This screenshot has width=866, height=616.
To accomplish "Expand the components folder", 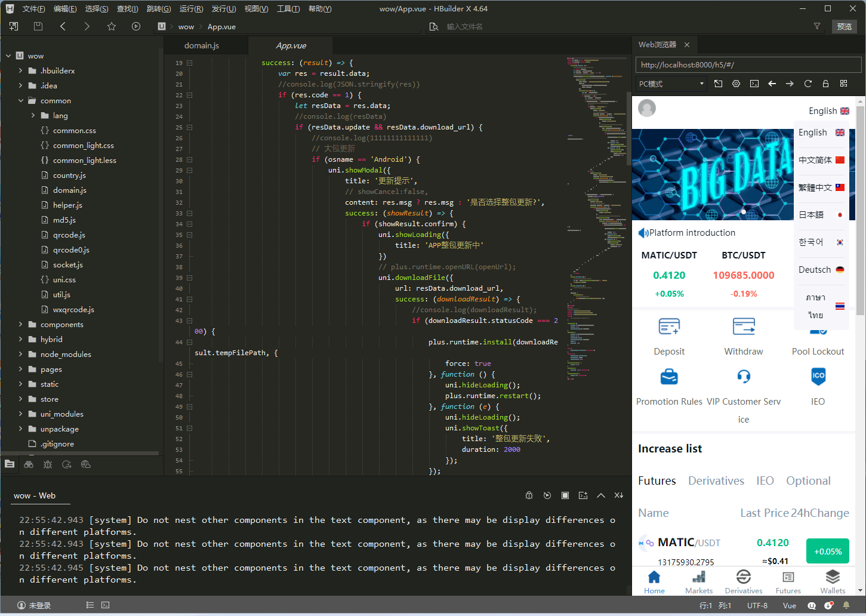I will (21, 325).
